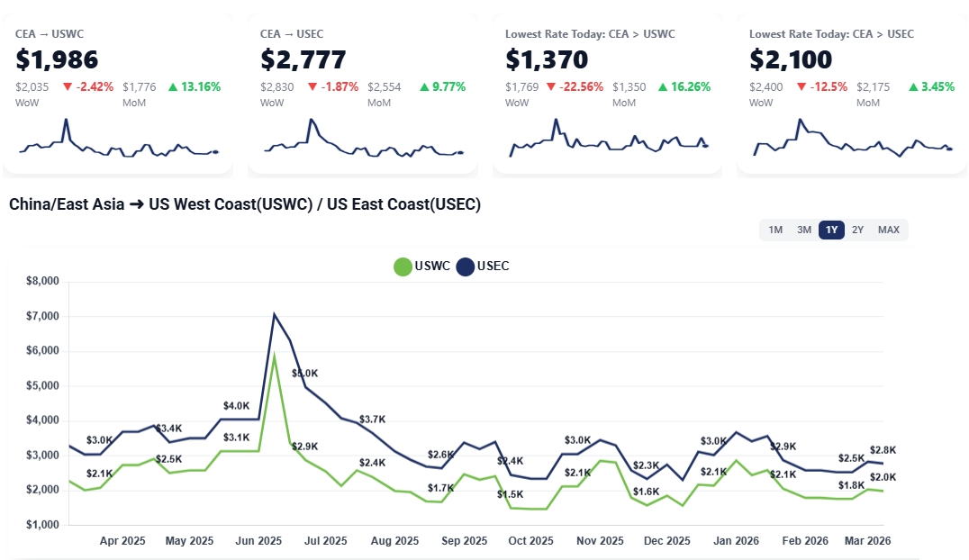Click red down arrow beside -22.56%
Viewport: 969px width, 560px height.
(550, 87)
